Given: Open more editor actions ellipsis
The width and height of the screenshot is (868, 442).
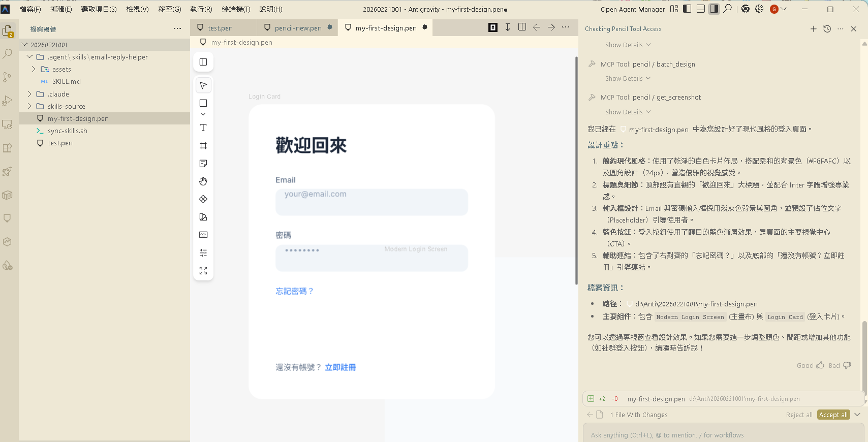Looking at the screenshot, I should (566, 27).
